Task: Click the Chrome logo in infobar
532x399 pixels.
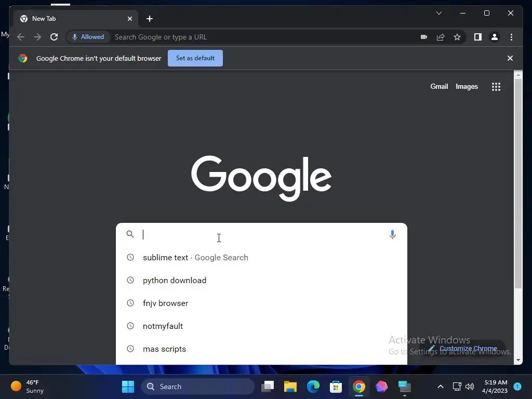Action: click(23, 58)
